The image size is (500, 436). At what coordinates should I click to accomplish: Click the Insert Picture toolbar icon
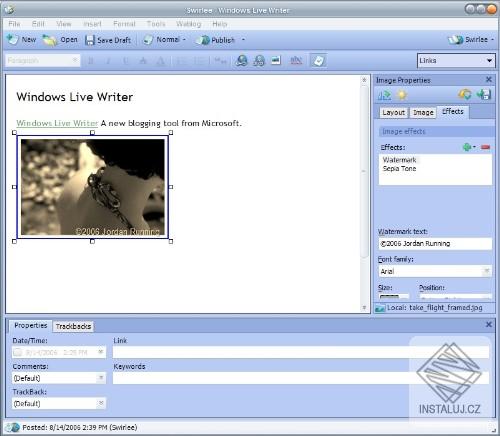(276, 60)
